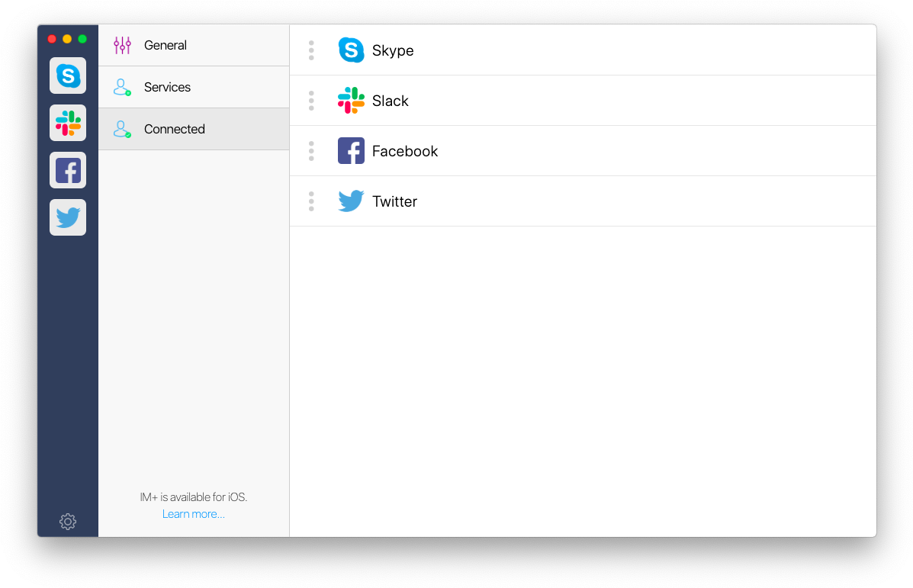Image resolution: width=913 pixels, height=588 pixels.
Task: Open the Learn more link
Action: click(x=193, y=514)
